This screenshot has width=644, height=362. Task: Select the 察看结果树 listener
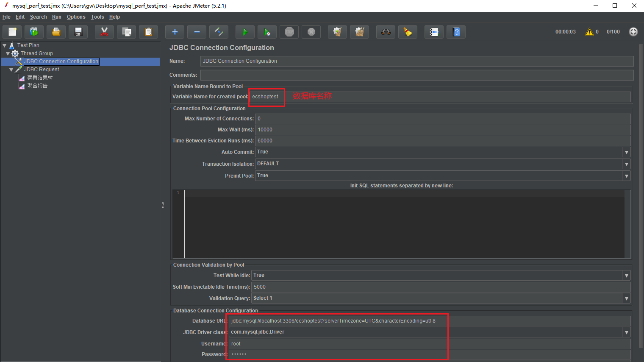pos(40,78)
